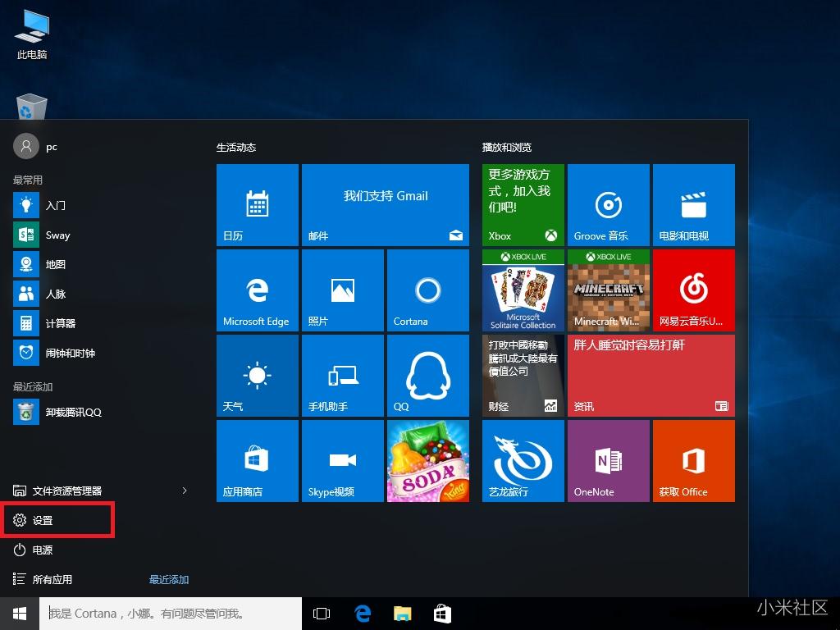Screen dimensions: 840x630
Task: Expand the 文件资源管理器 chevron arrow
Action: tap(185, 490)
